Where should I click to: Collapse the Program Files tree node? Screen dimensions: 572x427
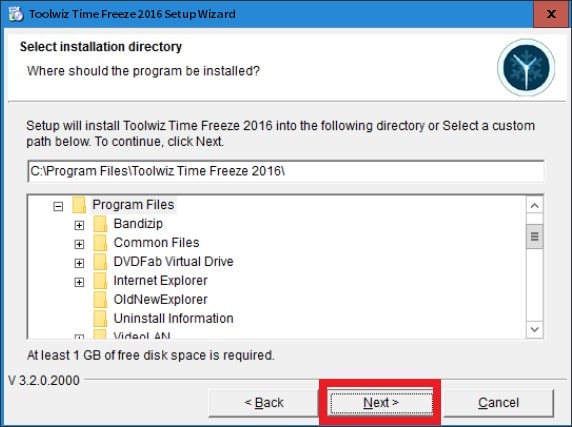58,206
